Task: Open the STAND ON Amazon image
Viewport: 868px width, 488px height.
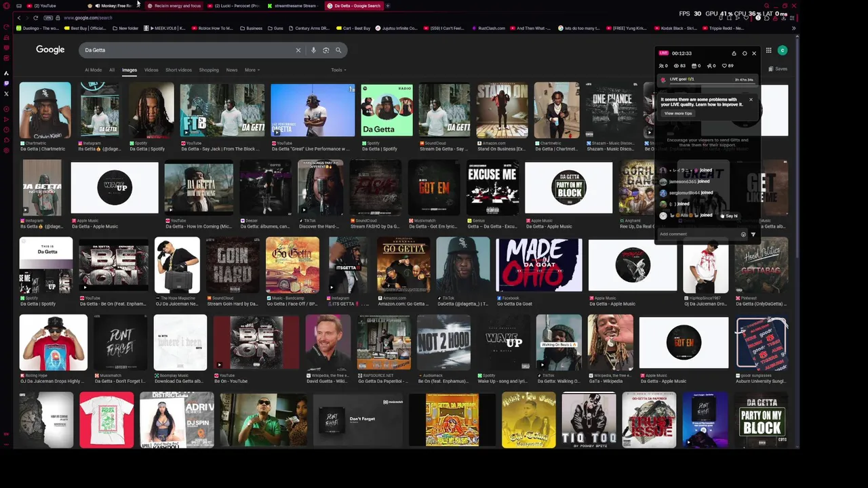Action: tap(502, 110)
